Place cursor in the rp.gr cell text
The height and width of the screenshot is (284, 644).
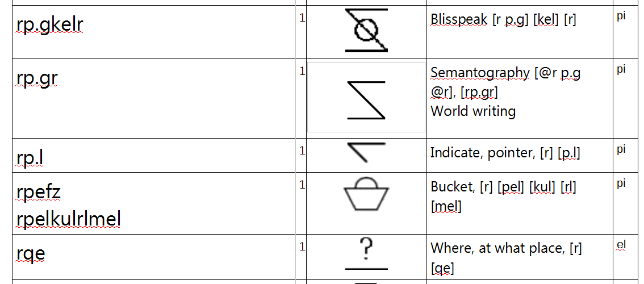(x=37, y=78)
